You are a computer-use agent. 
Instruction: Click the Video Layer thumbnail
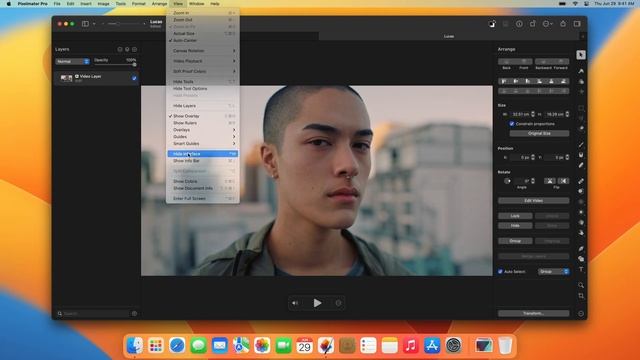66,78
